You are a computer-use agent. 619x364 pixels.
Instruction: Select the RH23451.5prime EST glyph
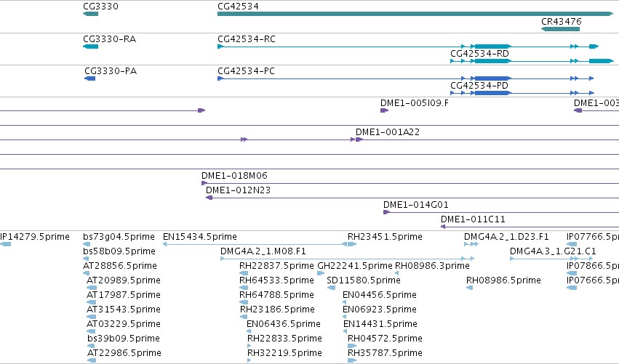(352, 244)
